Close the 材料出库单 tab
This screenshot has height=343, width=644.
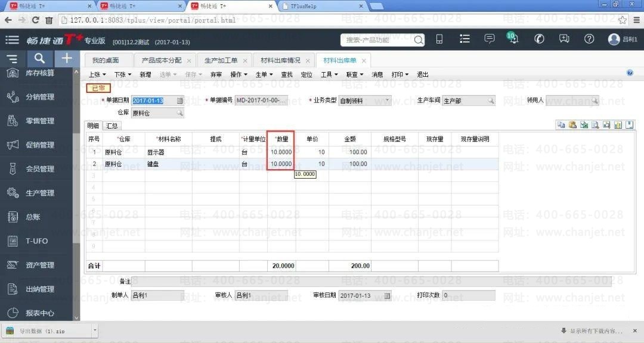coord(364,61)
